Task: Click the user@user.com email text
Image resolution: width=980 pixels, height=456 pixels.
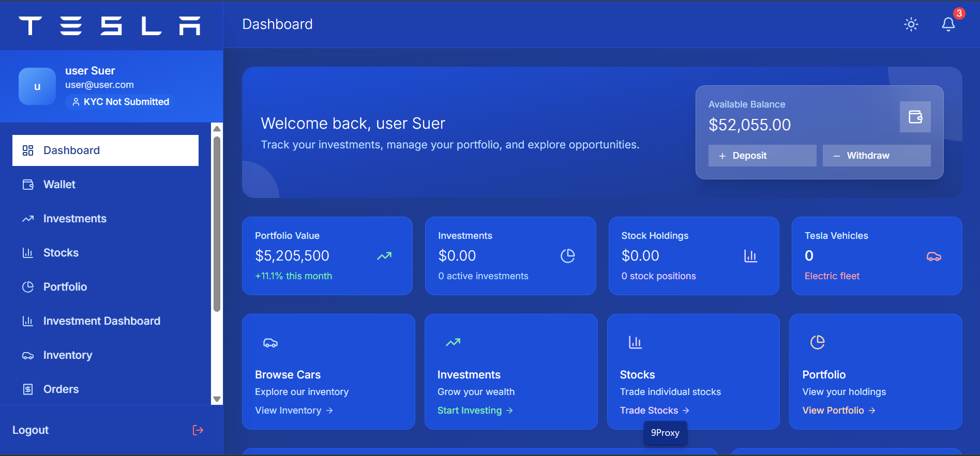Action: [99, 85]
